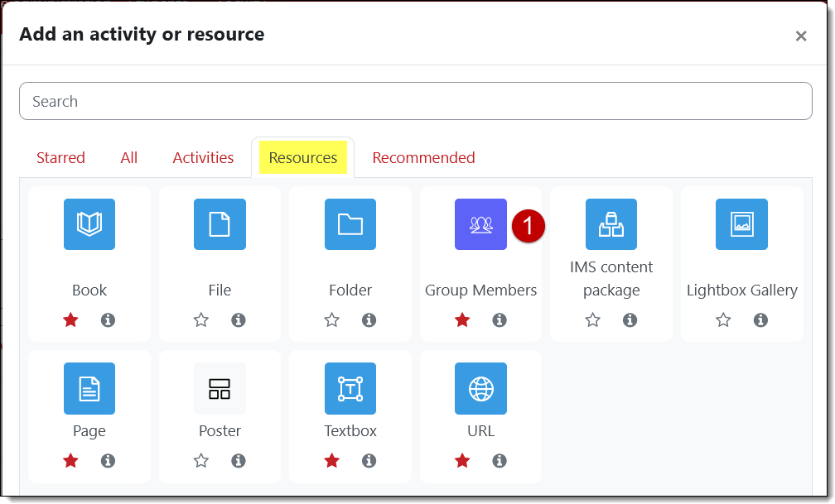Viewport: 835px width, 504px height.
Task: Star the Poster resource
Action: coord(201,460)
